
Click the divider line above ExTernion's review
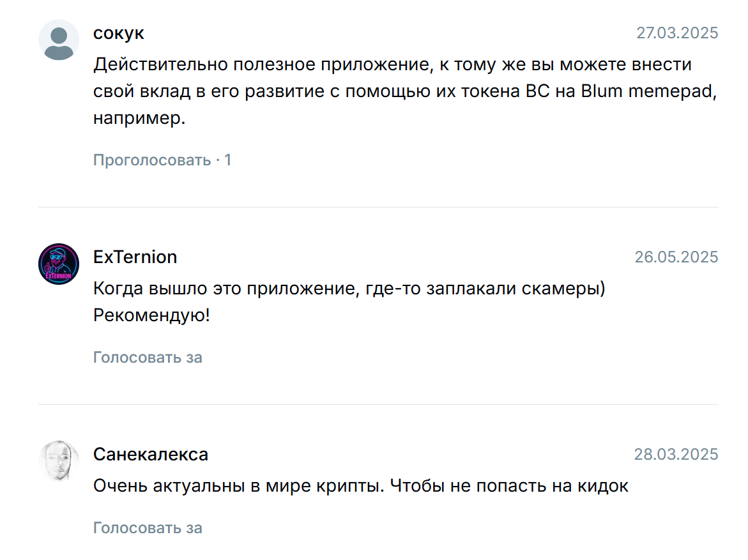click(378, 208)
